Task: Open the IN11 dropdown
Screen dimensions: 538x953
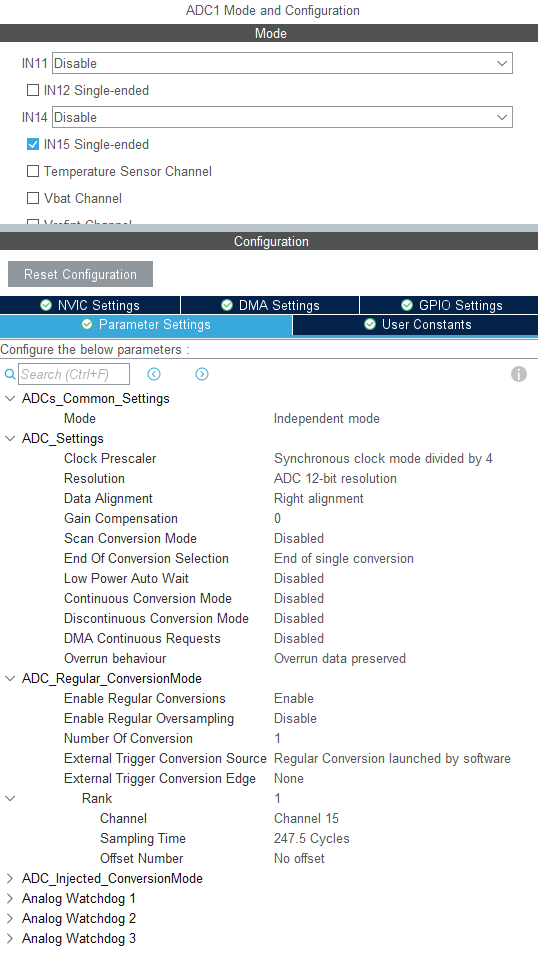Action: click(282, 63)
